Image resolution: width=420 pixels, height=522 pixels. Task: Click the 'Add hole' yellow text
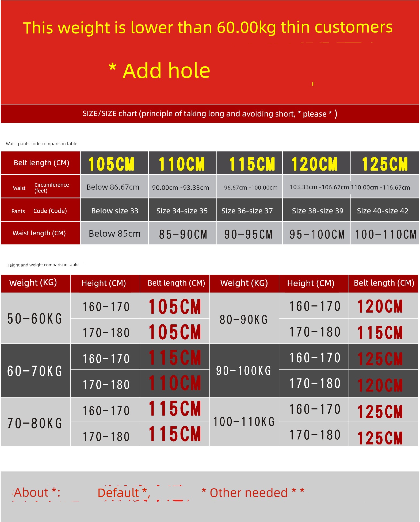click(166, 71)
